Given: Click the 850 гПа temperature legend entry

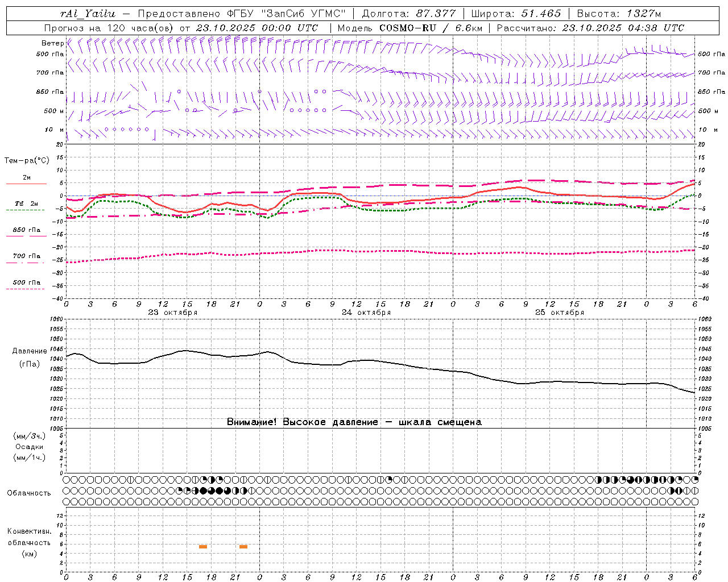Looking at the screenshot, I should tap(27, 230).
